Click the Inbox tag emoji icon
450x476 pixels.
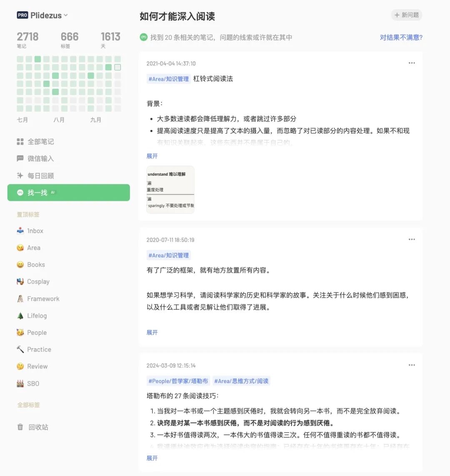(20, 231)
